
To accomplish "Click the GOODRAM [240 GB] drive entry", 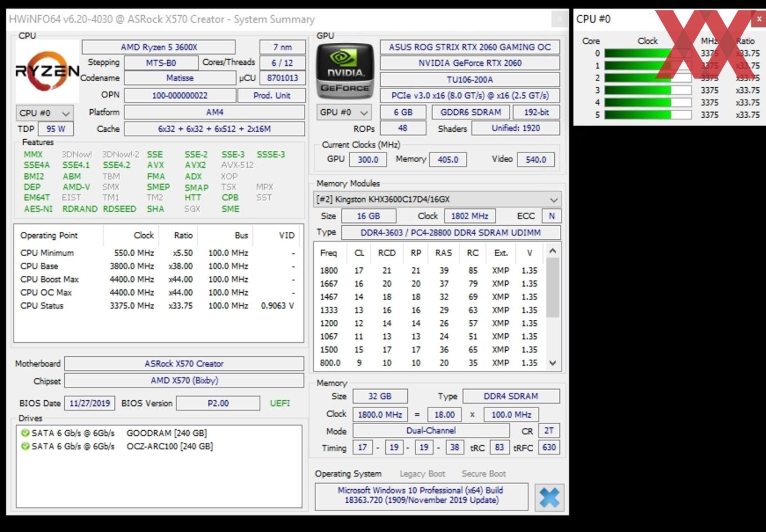I will click(167, 433).
